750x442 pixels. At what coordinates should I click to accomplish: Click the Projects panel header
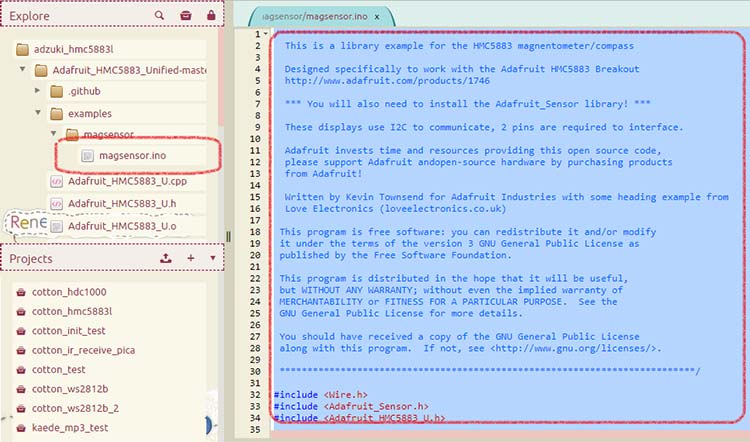(112, 258)
